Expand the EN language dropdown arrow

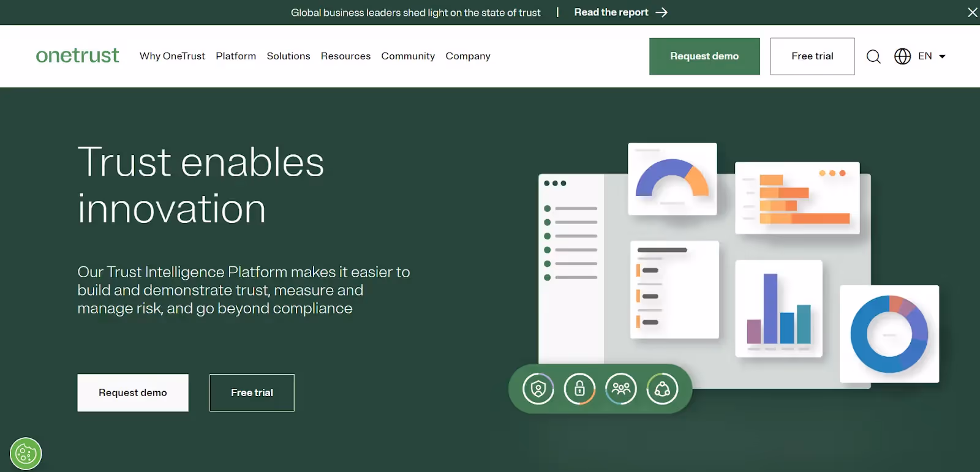(x=942, y=56)
